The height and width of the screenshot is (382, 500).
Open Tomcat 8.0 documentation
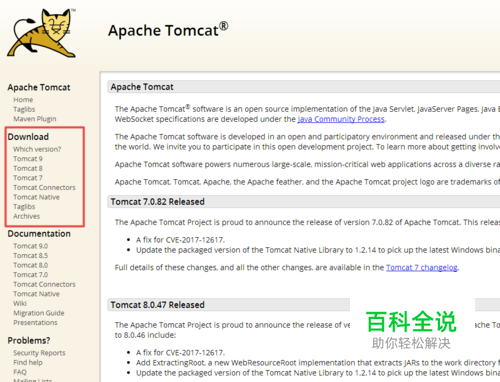coord(31,265)
